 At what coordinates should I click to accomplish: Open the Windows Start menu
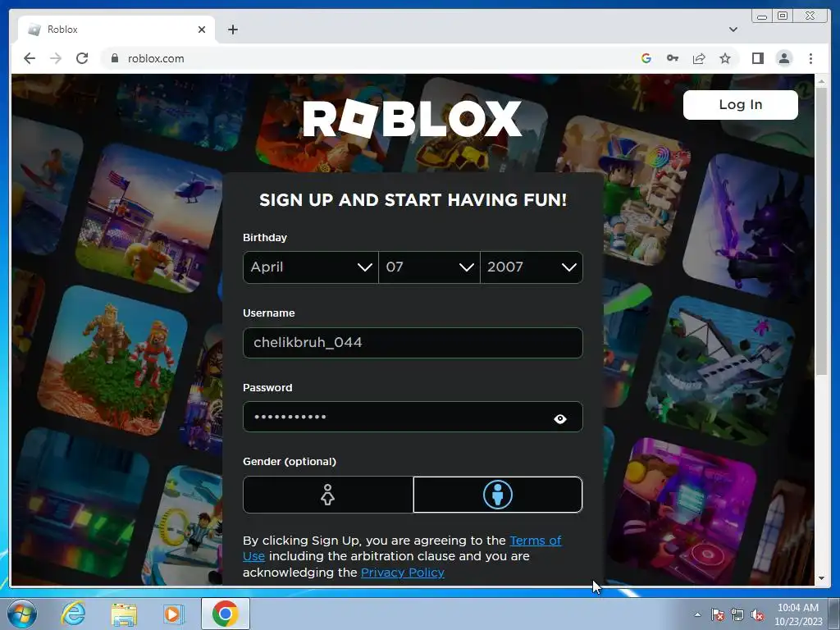21,614
